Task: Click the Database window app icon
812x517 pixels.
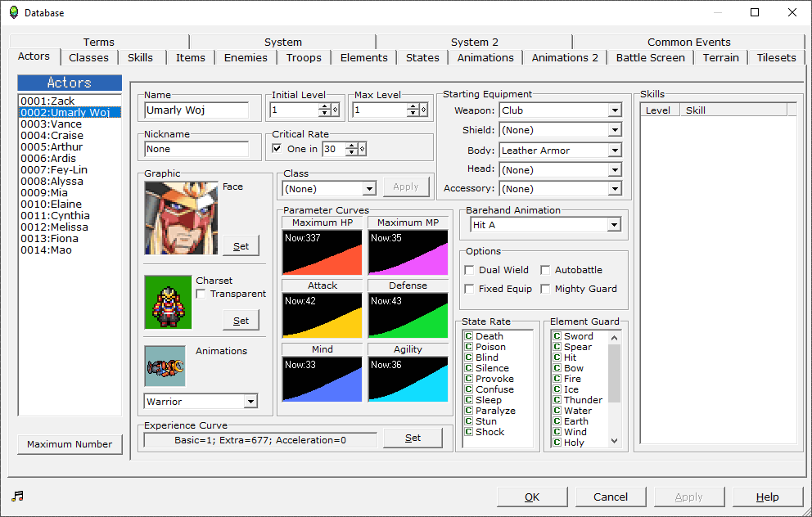Action: [x=14, y=12]
